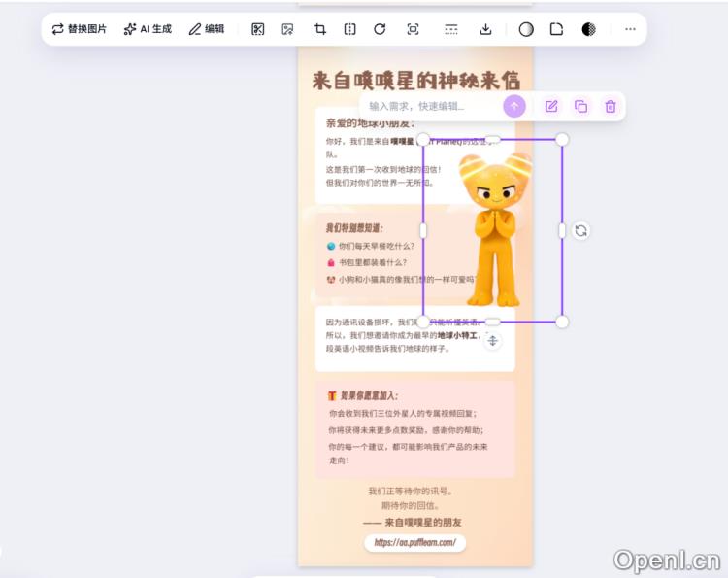This screenshot has width=728, height=578.
Task: Open the AI 生成 generate option
Action: coord(148,29)
